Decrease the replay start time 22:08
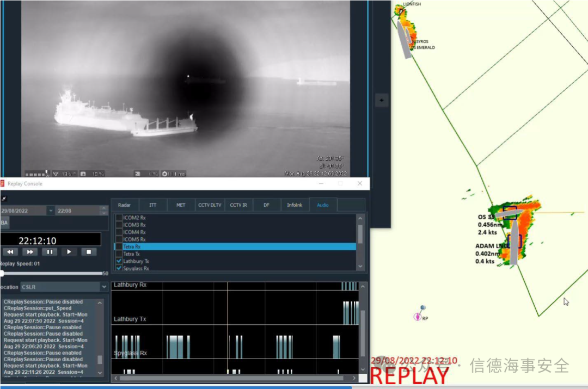 coord(104,213)
